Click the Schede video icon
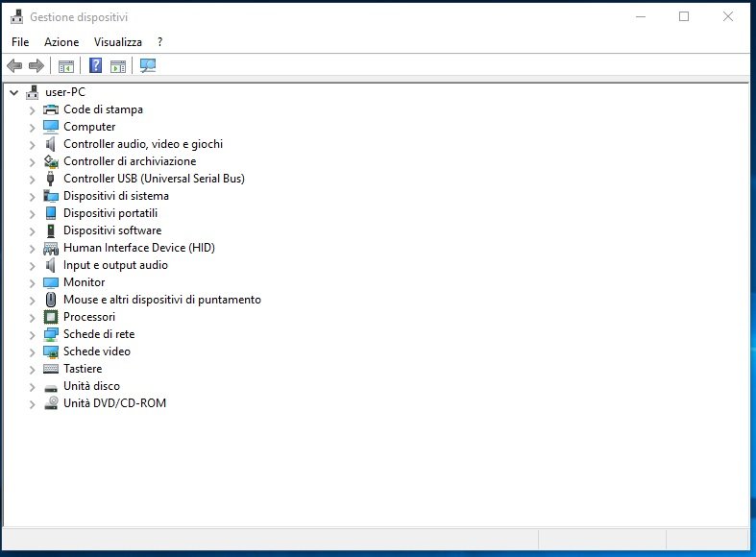 point(51,351)
